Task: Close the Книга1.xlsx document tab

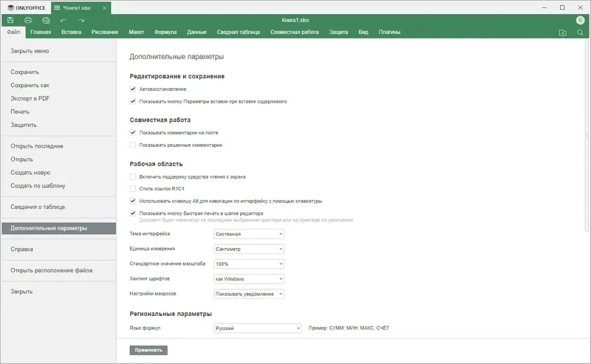Action: point(104,7)
